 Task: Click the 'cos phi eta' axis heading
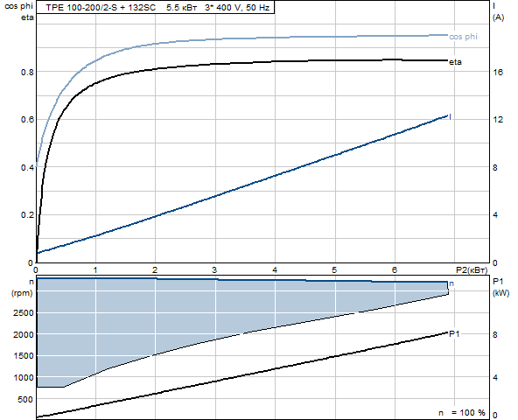point(19,11)
